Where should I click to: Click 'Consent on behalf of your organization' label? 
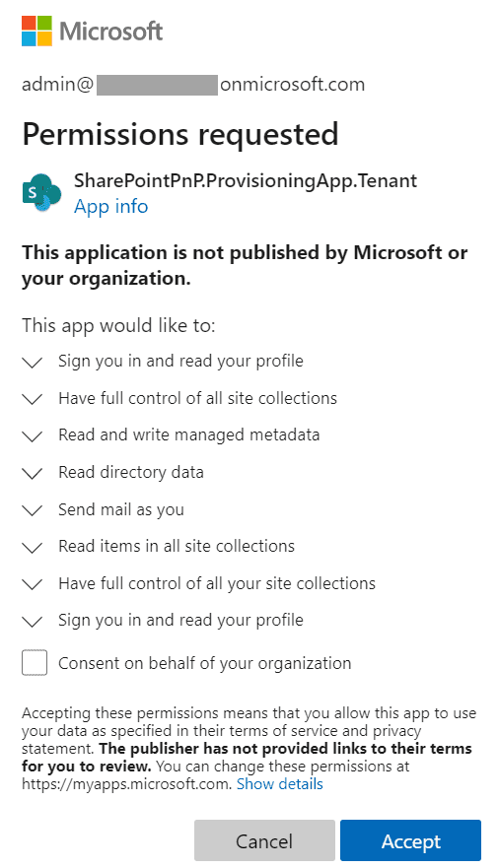[x=204, y=663]
